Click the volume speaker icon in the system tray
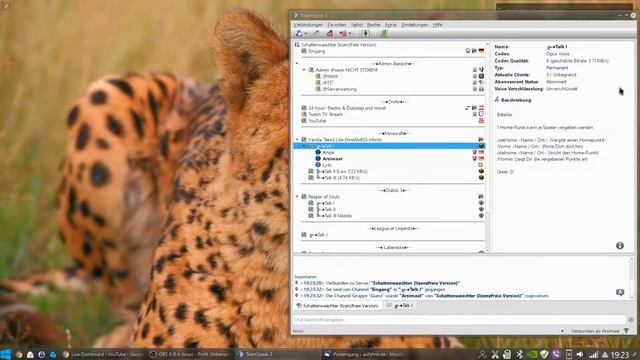640x360 pixels. point(580,355)
